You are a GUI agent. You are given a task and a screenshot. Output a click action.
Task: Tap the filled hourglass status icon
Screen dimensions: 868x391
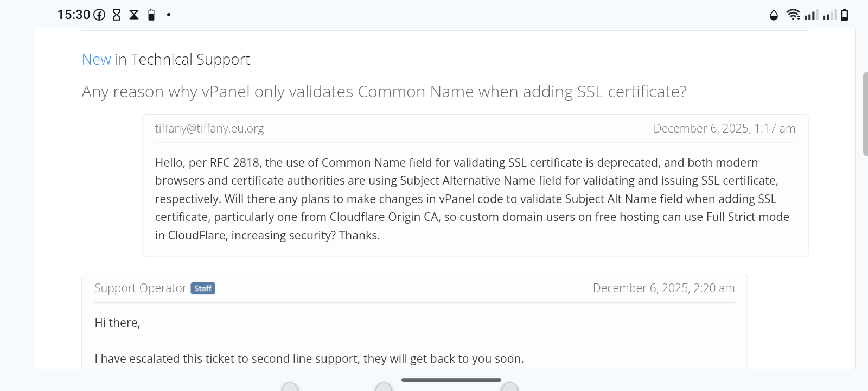pyautogui.click(x=134, y=15)
